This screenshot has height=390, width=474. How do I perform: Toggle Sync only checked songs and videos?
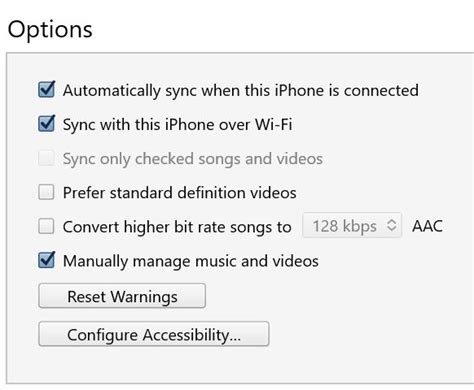point(46,158)
